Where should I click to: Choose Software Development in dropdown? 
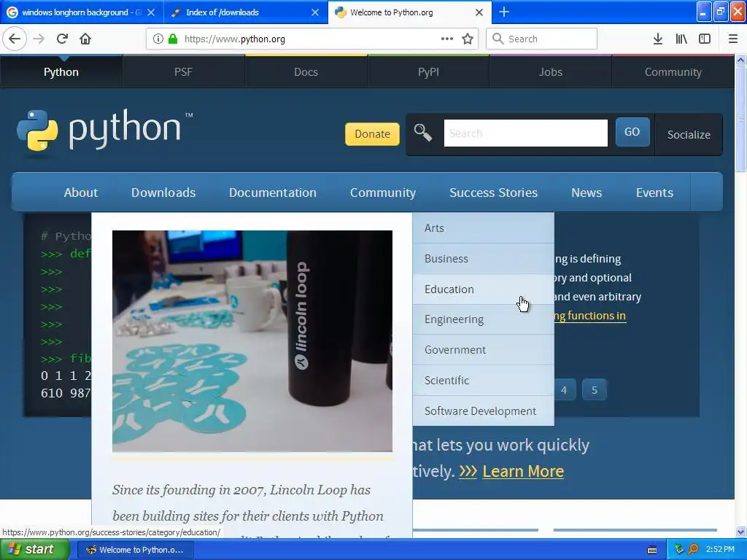point(483,411)
